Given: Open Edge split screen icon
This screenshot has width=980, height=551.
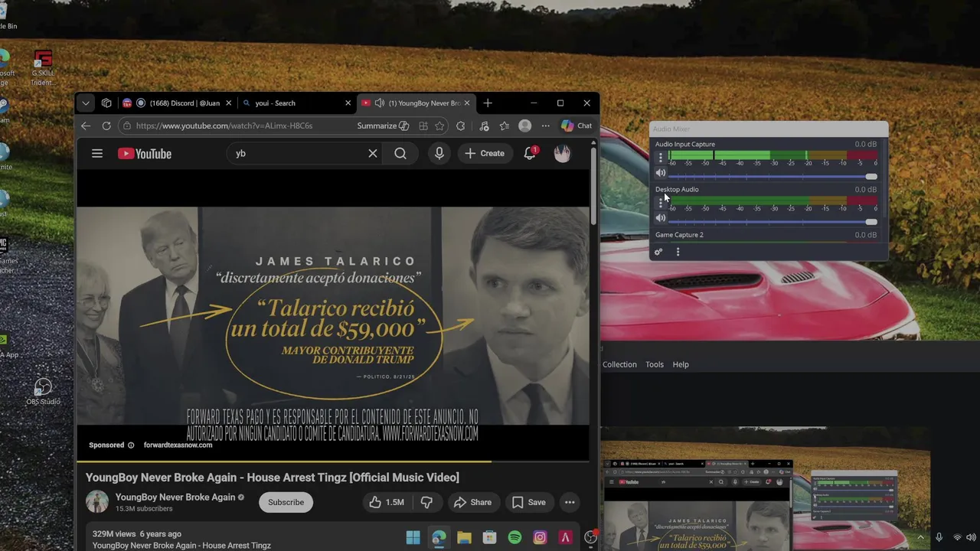Looking at the screenshot, I should [423, 126].
